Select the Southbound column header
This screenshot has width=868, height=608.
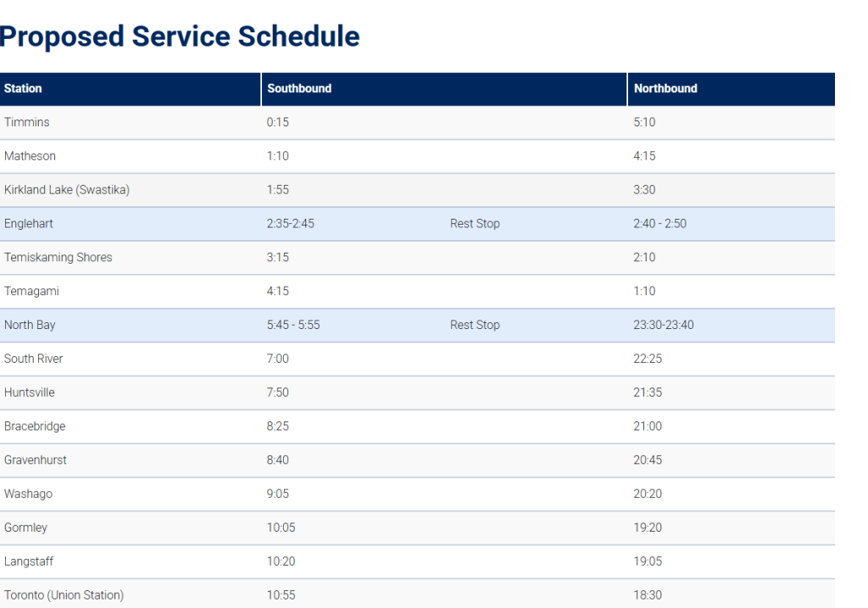click(x=299, y=88)
